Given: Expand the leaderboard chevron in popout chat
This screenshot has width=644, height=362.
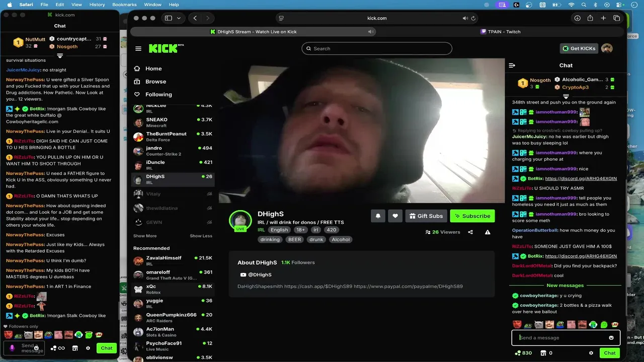Looking at the screenshot, I should 60,56.
